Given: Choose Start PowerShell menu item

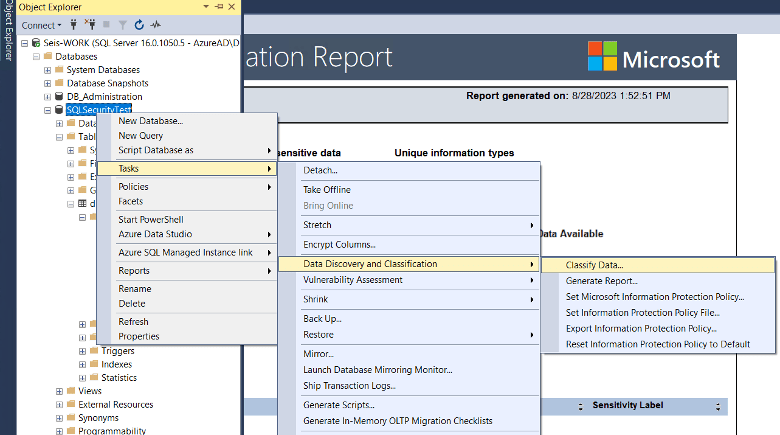Looking at the screenshot, I should pyautogui.click(x=187, y=219).
